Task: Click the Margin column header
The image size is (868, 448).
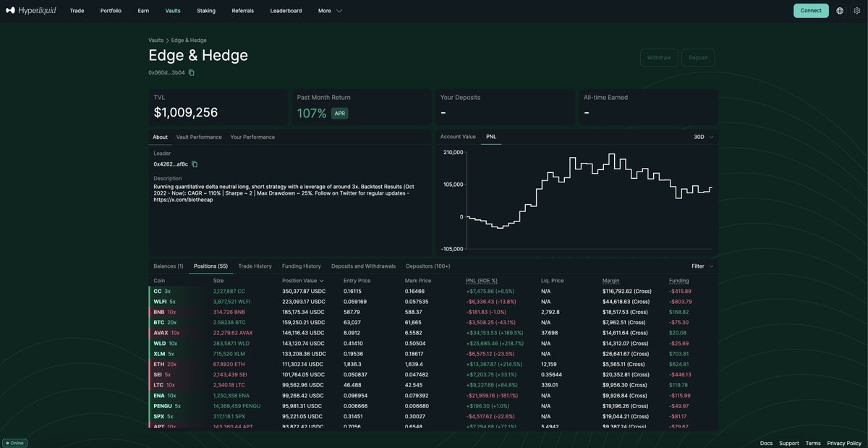Action: click(x=610, y=281)
